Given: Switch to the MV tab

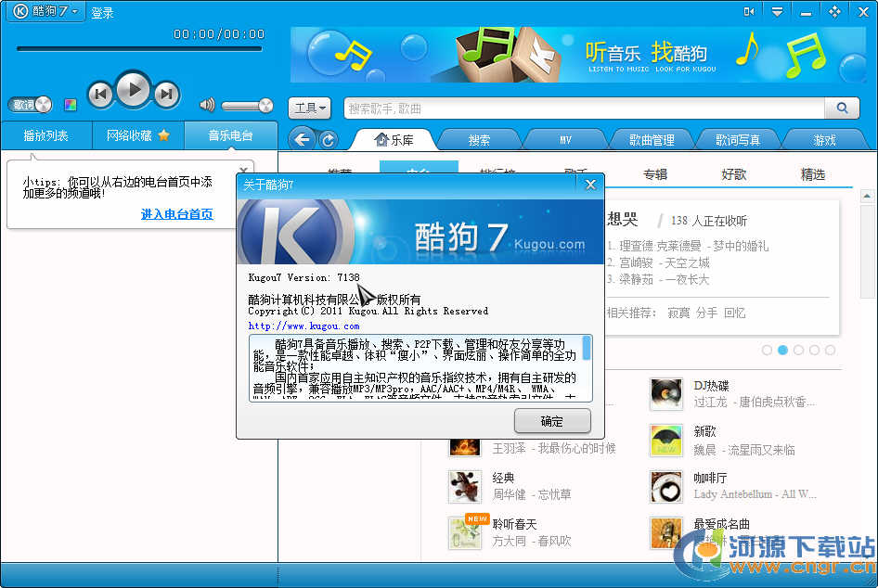Looking at the screenshot, I should (565, 140).
